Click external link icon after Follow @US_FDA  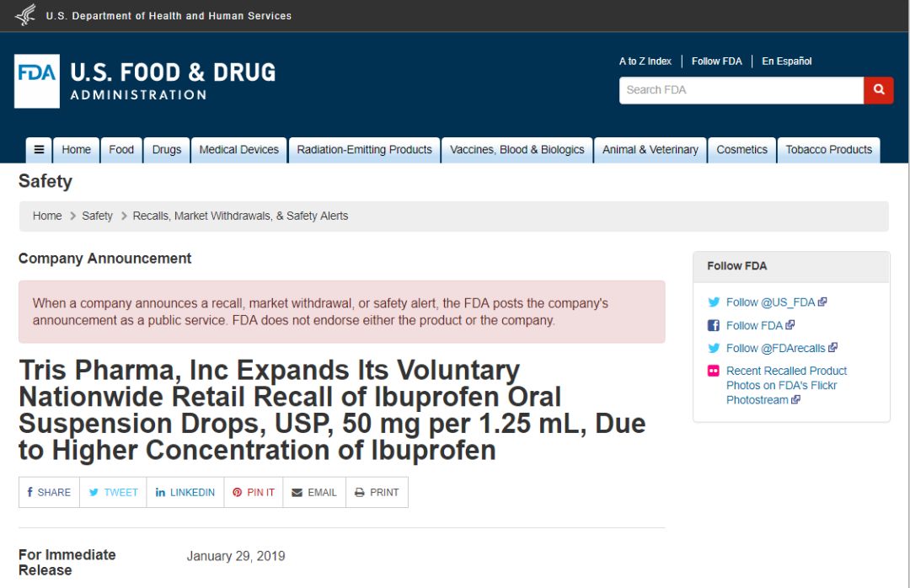[822, 302]
